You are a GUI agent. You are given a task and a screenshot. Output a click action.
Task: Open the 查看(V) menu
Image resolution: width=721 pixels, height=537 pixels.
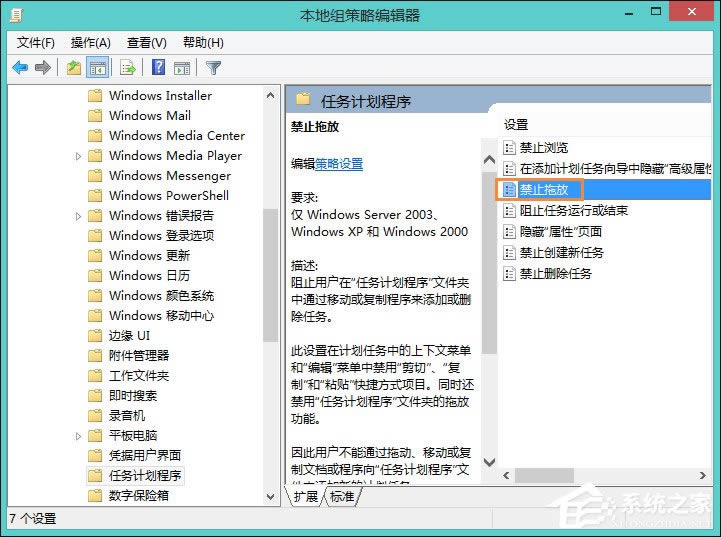pyautogui.click(x=147, y=43)
